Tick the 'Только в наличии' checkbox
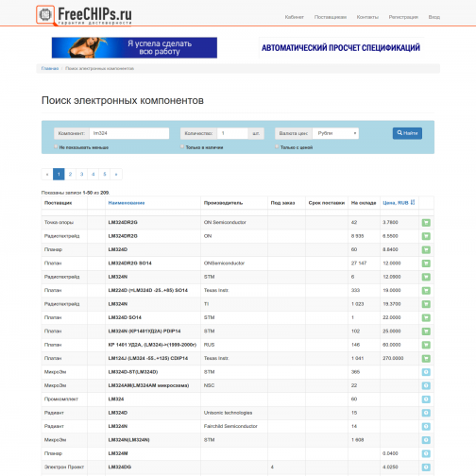 point(182,146)
